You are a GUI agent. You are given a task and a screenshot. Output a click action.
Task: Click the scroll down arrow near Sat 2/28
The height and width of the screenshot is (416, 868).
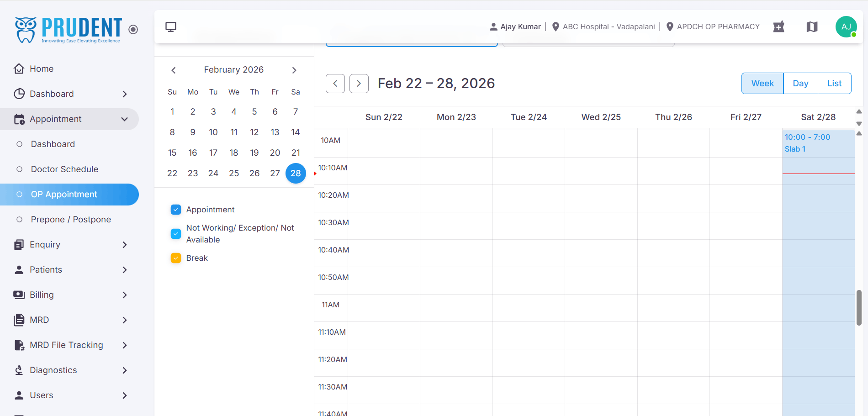pyautogui.click(x=859, y=124)
